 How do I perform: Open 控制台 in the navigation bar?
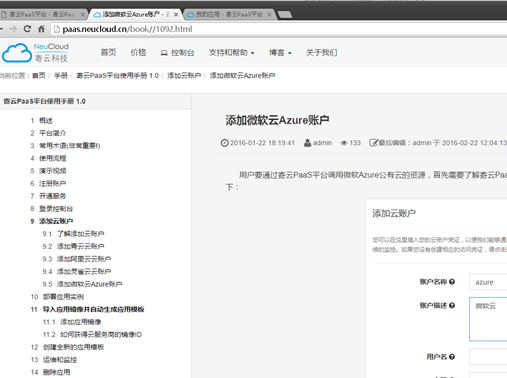pyautogui.click(x=177, y=53)
